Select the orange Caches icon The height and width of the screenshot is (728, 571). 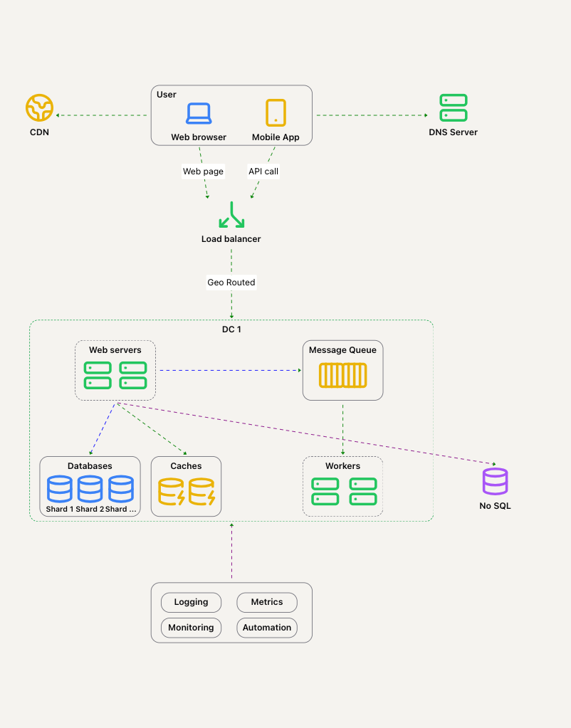point(186,492)
